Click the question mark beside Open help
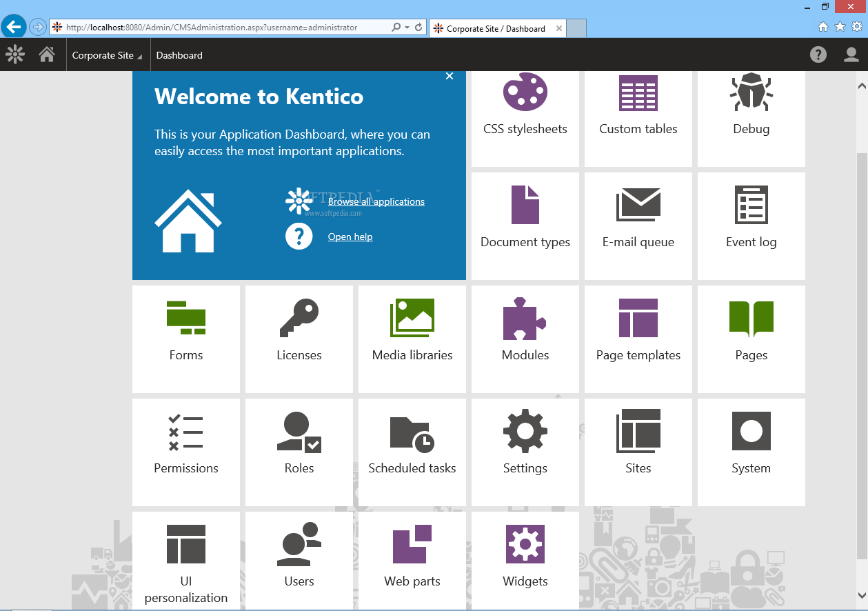 (299, 236)
